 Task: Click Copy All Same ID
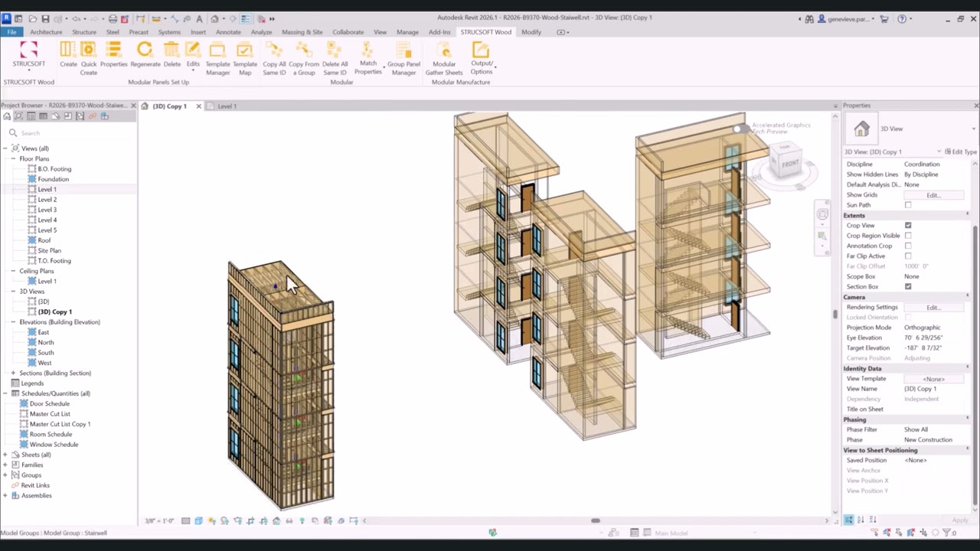point(274,58)
